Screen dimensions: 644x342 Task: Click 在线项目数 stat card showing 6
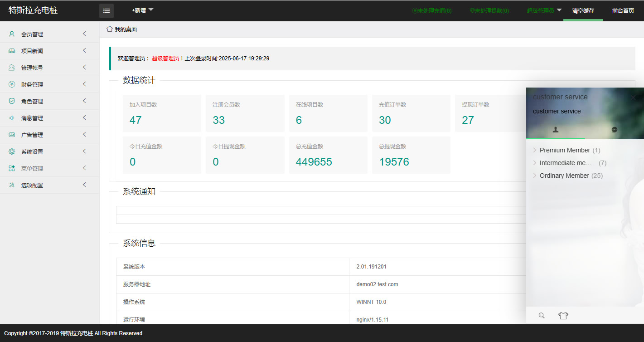pos(328,113)
